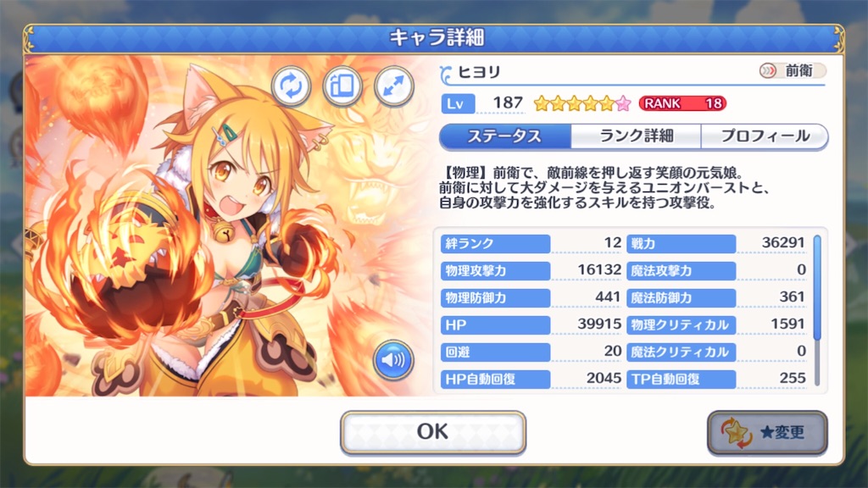Click the pink sixth star

[623, 103]
